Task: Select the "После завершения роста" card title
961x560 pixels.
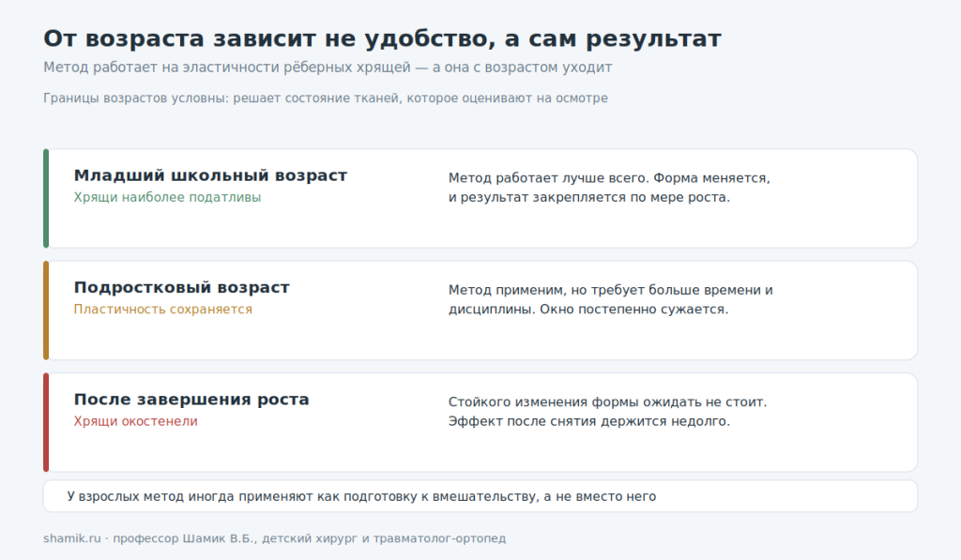Action: [191, 400]
